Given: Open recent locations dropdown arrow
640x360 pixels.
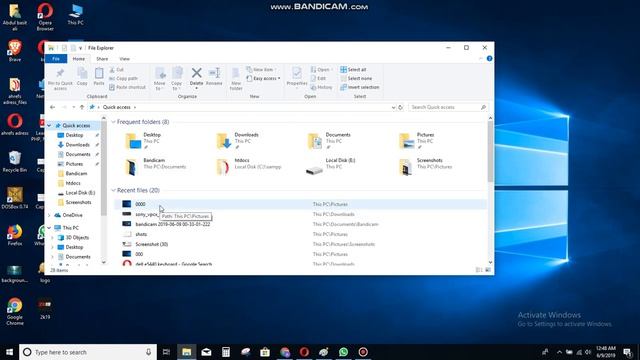Looking at the screenshot, I should tap(73, 107).
